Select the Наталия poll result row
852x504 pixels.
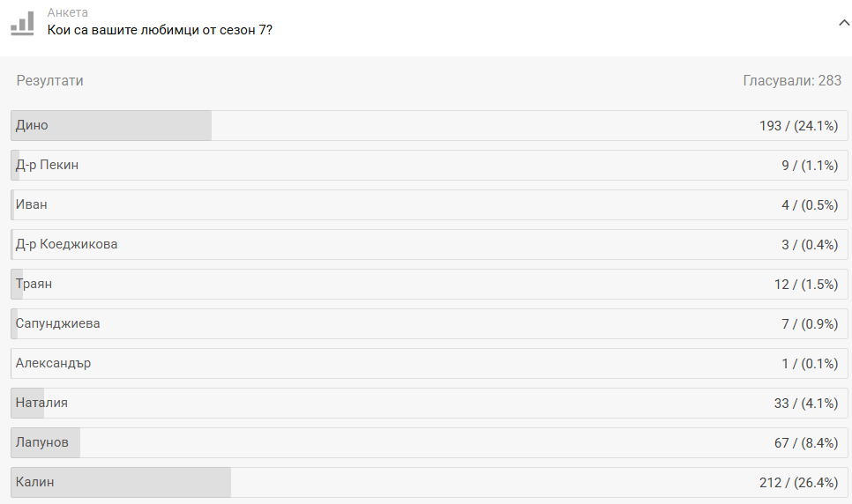tap(429, 404)
